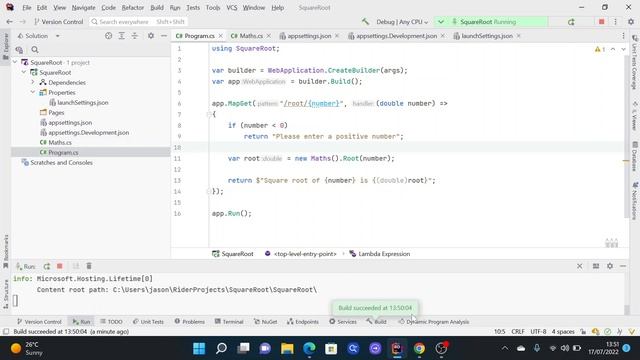This screenshot has width=640, height=360.
Task: Collapse the SquareRoot project node
Action: tap(24, 72)
